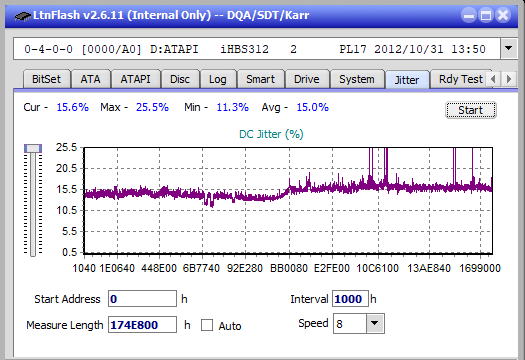Click the vertical scale slider thumb
This screenshot has height=360, width=525.
click(x=33, y=148)
